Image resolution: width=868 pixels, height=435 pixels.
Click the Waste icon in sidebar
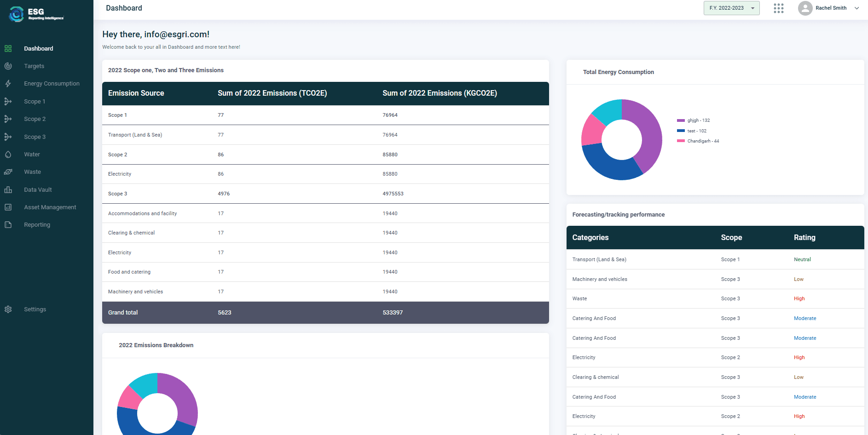(8, 172)
